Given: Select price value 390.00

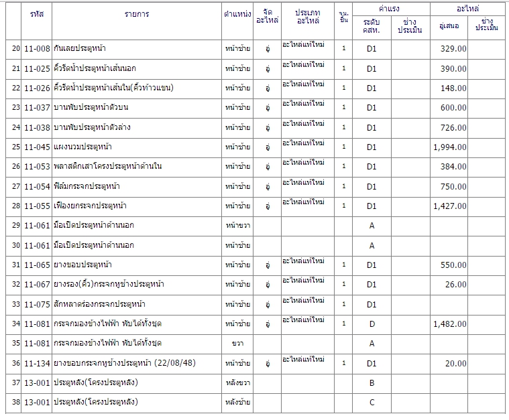Looking at the screenshot, I should [453, 69].
